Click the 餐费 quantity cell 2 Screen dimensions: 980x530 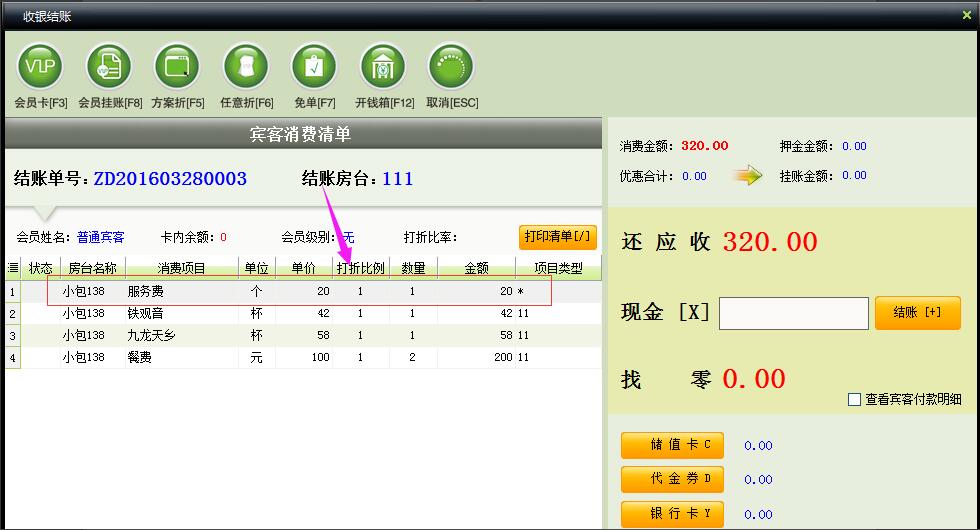click(x=412, y=358)
